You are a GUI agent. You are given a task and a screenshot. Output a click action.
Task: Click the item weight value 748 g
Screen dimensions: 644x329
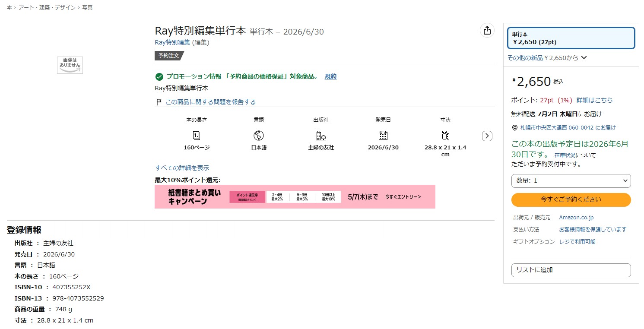(63, 309)
